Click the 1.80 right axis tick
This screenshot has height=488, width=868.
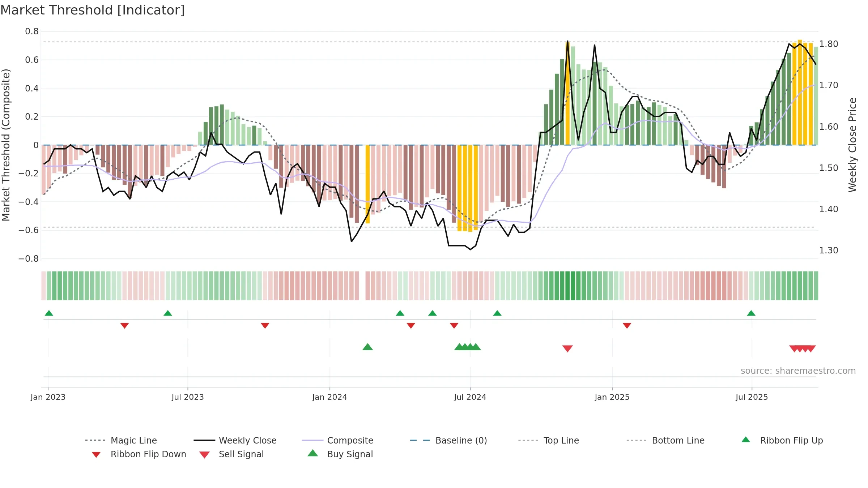point(829,44)
